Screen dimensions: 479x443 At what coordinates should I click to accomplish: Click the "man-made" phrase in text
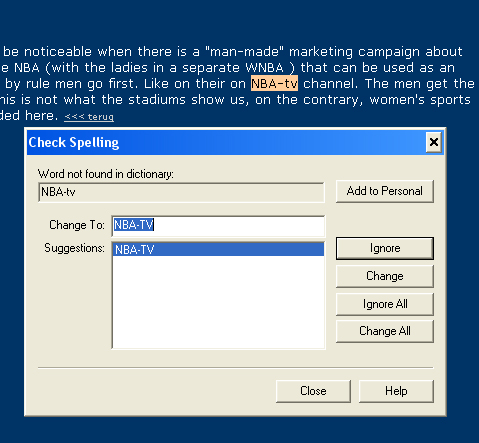(x=245, y=52)
